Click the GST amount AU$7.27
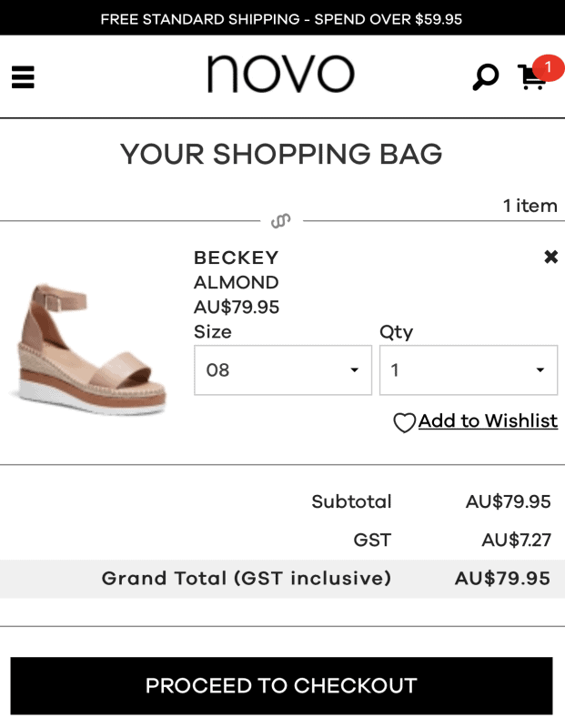The width and height of the screenshot is (565, 728). coord(516,541)
